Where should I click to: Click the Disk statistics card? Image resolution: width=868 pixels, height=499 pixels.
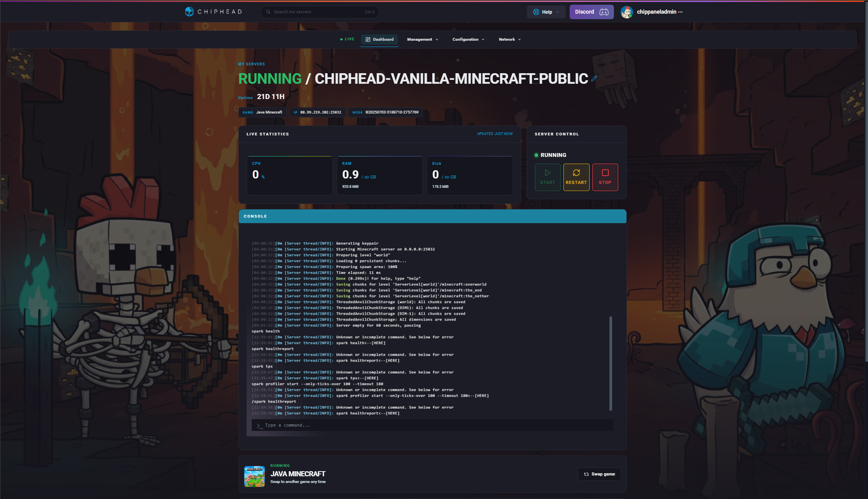pos(470,175)
